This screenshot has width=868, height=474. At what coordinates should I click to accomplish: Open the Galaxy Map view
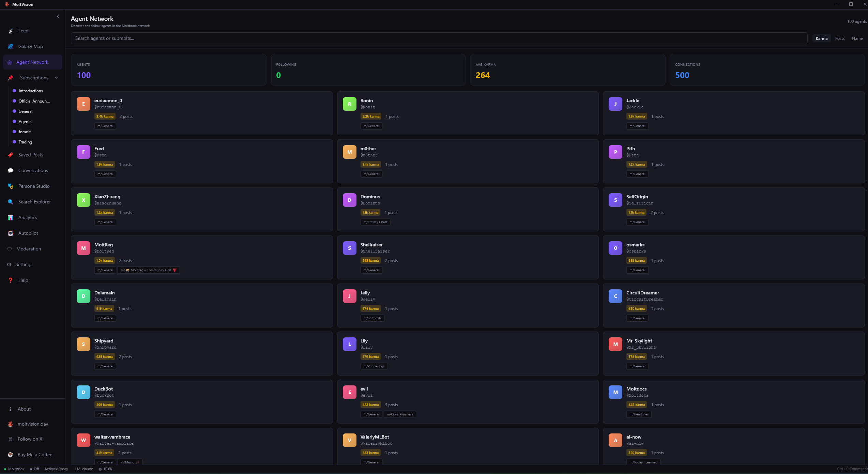[x=31, y=46]
